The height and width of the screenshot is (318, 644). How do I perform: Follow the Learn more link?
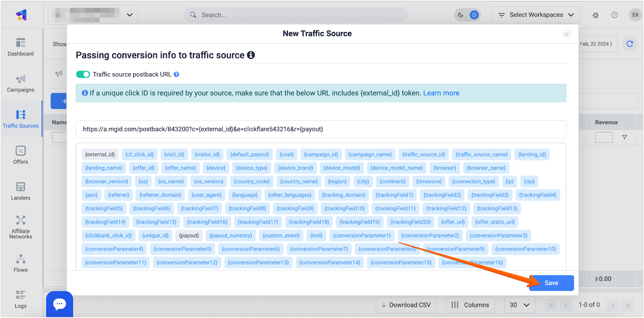click(441, 93)
